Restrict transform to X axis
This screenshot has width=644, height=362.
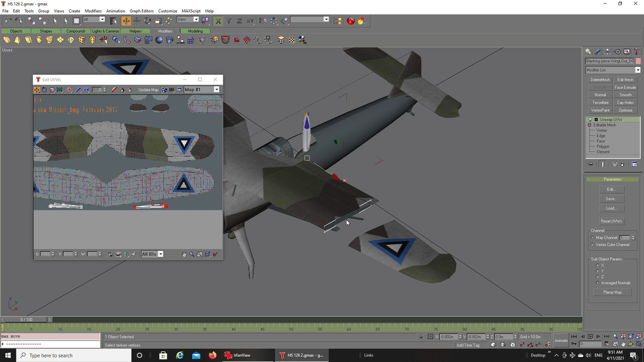(218, 21)
